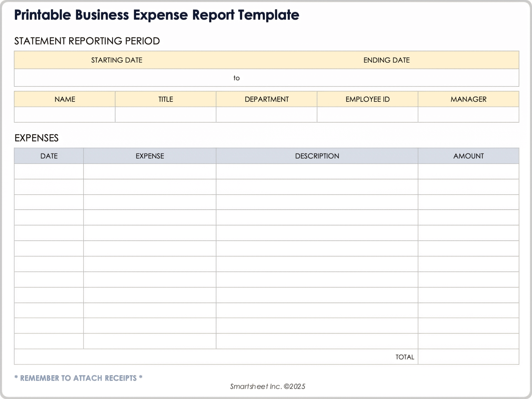The image size is (532, 399).
Task: Click the AMOUNT column header
Action: click(468, 156)
